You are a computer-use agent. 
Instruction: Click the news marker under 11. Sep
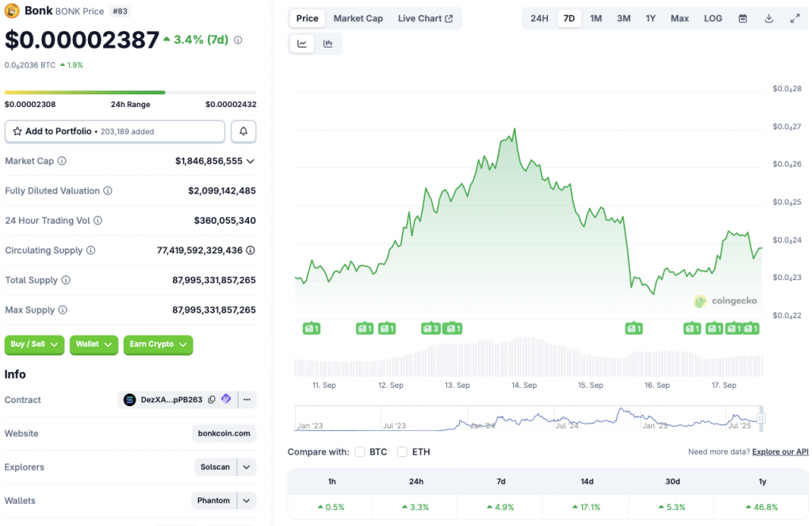pos(312,328)
